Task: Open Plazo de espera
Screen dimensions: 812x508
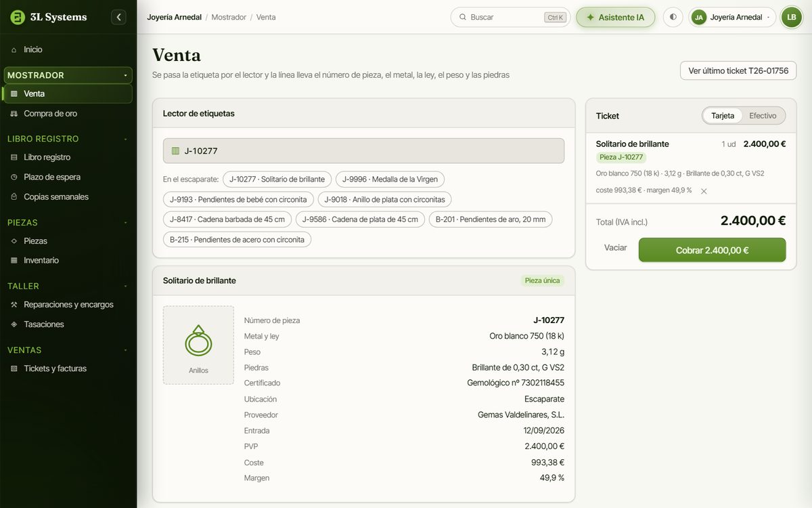Action: tap(68, 177)
